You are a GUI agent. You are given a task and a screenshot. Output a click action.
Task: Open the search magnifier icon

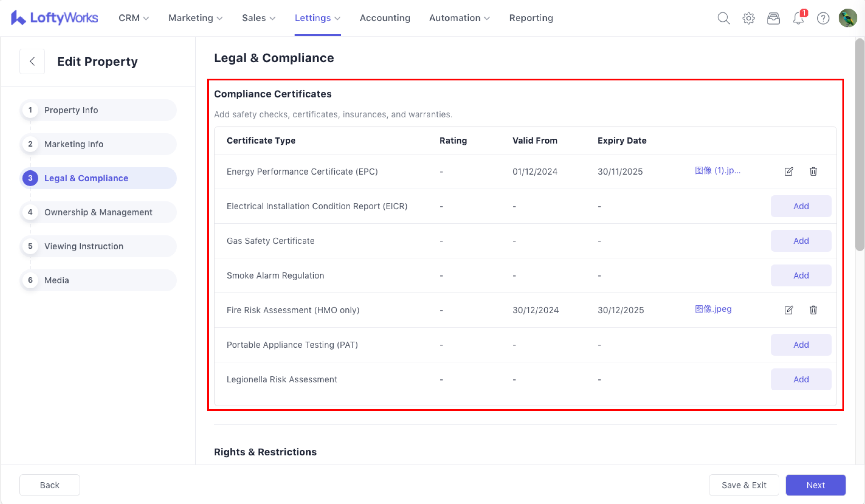(x=724, y=18)
